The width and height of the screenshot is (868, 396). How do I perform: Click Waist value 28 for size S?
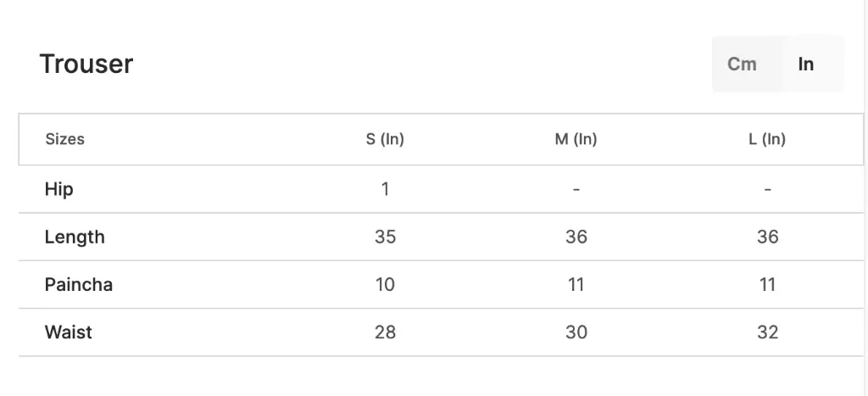click(x=386, y=332)
